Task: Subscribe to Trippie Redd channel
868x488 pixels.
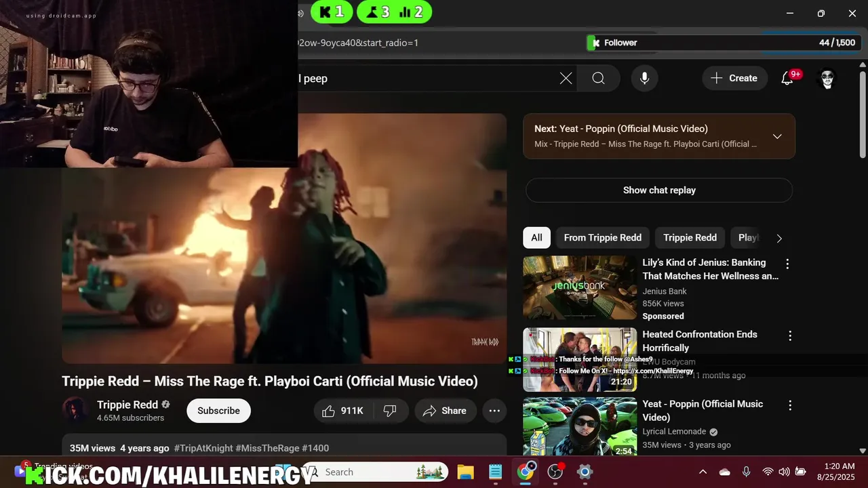Action: [x=218, y=411]
